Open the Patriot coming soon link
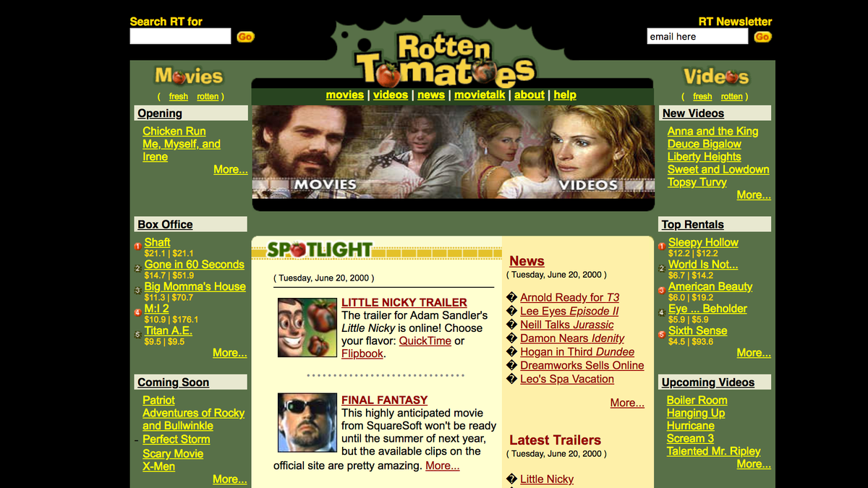Image resolution: width=868 pixels, height=488 pixels. [x=158, y=400]
